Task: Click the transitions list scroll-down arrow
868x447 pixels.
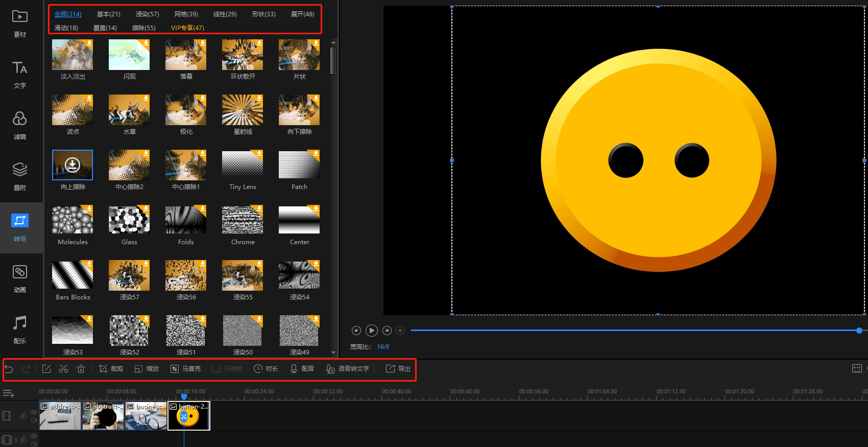Action: pyautogui.click(x=333, y=352)
